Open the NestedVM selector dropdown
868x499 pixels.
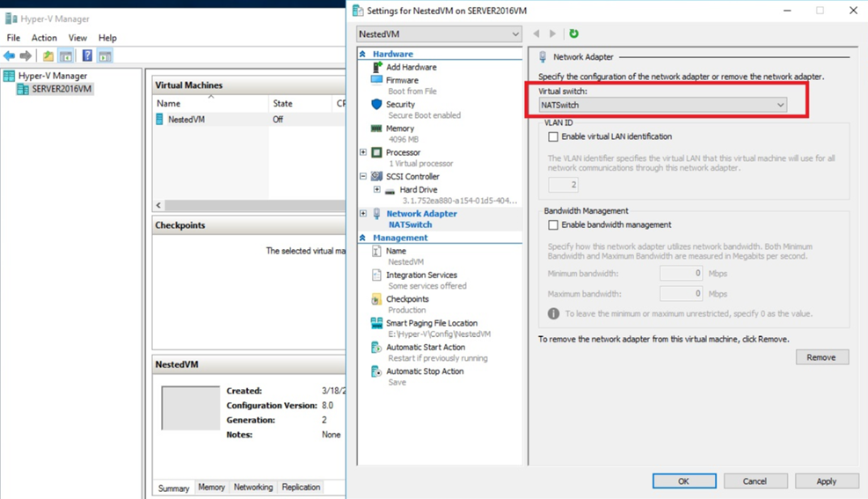[x=439, y=33]
